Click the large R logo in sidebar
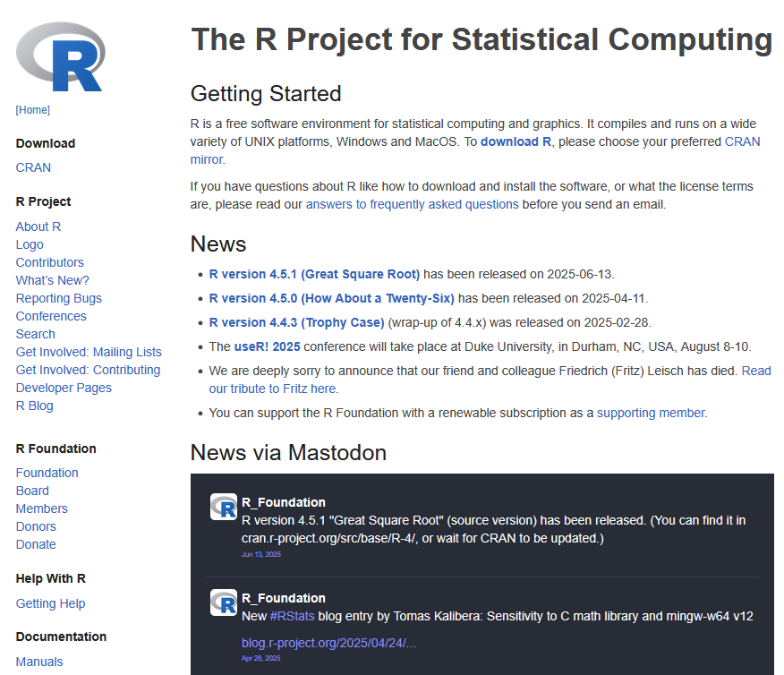This screenshot has width=784, height=675. pyautogui.click(x=60, y=56)
